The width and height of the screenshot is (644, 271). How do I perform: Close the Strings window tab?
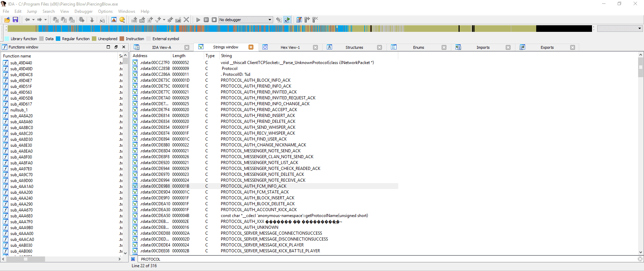tap(251, 47)
